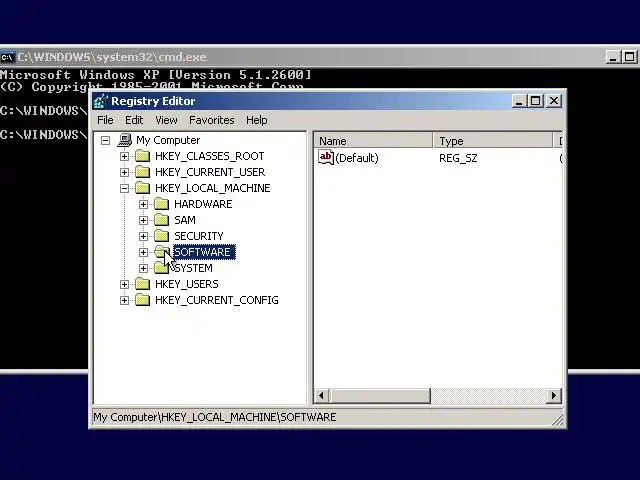640x480 pixels.
Task: Click the My Computer icon in tree
Action: tap(125, 140)
